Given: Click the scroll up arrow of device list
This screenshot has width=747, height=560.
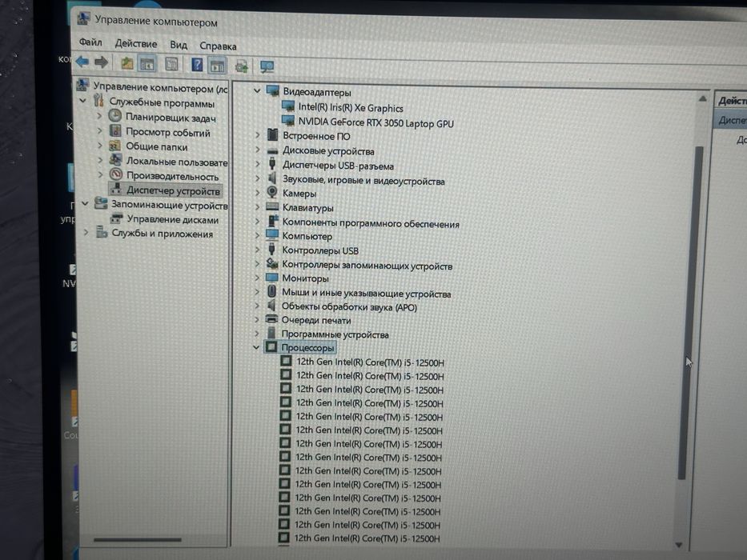Looking at the screenshot, I should click(703, 98).
